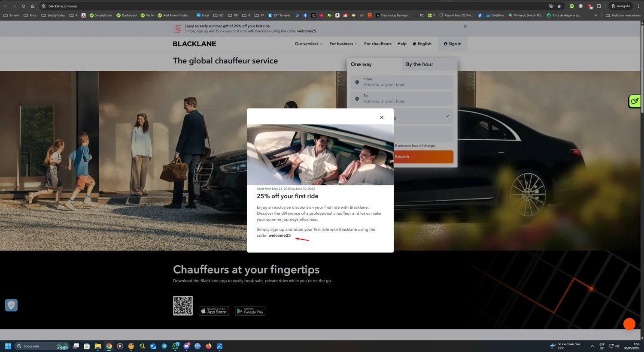
Task: Expand hidden bookmarks overflow chevron
Action: (595, 15)
